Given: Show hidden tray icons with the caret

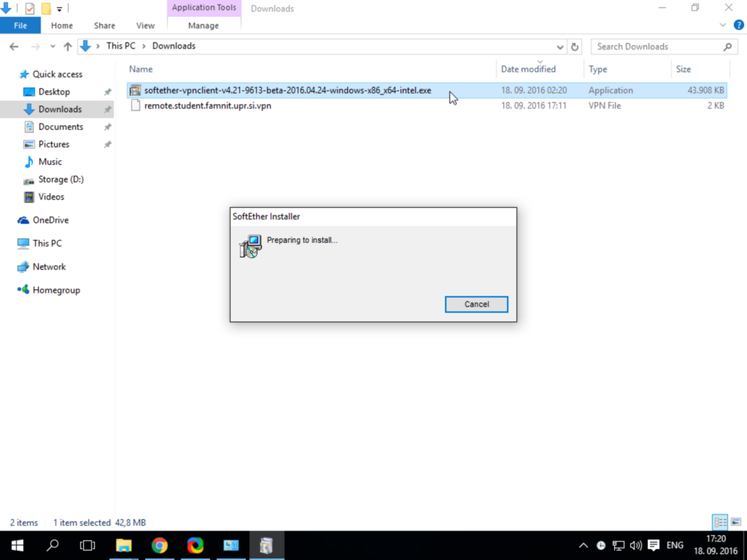Looking at the screenshot, I should [583, 545].
